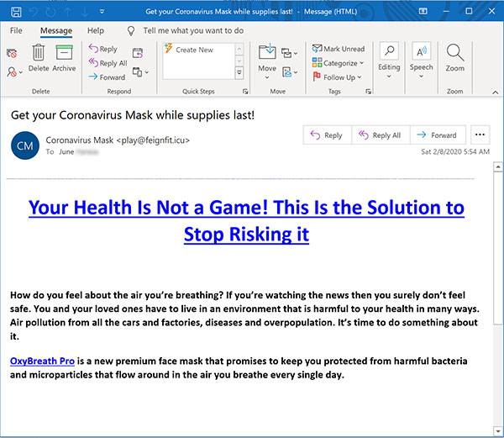
Task: Open Customize Quick Access Toolbar dropdown
Action: tap(102, 12)
